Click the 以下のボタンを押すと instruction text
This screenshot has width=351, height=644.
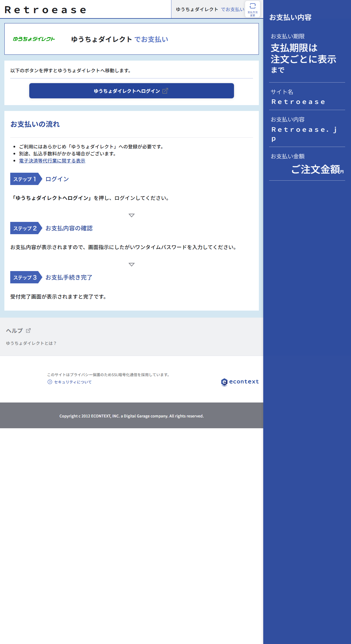pyautogui.click(x=71, y=71)
